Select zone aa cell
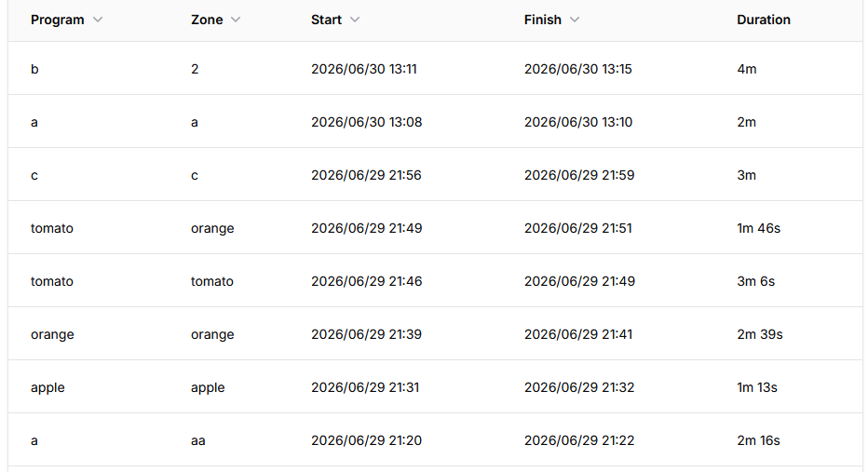Viewport: 868px width, 472px height. pos(198,441)
